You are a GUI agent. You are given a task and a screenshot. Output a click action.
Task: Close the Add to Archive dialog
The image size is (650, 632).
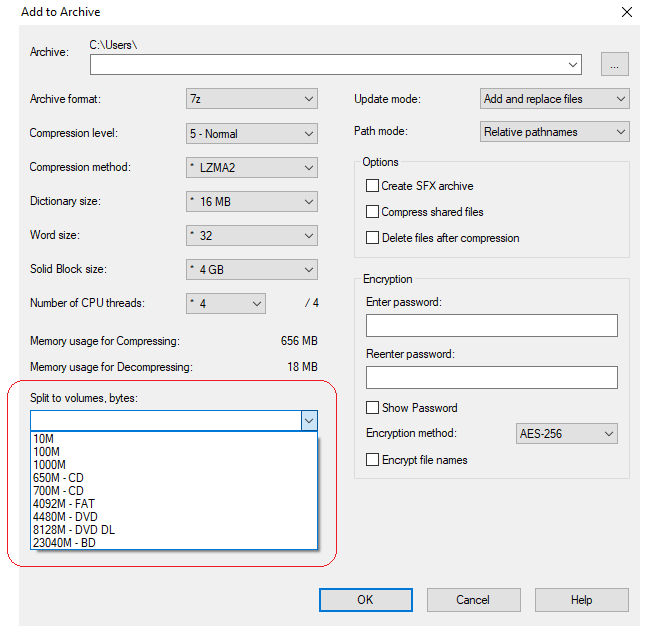point(627,12)
